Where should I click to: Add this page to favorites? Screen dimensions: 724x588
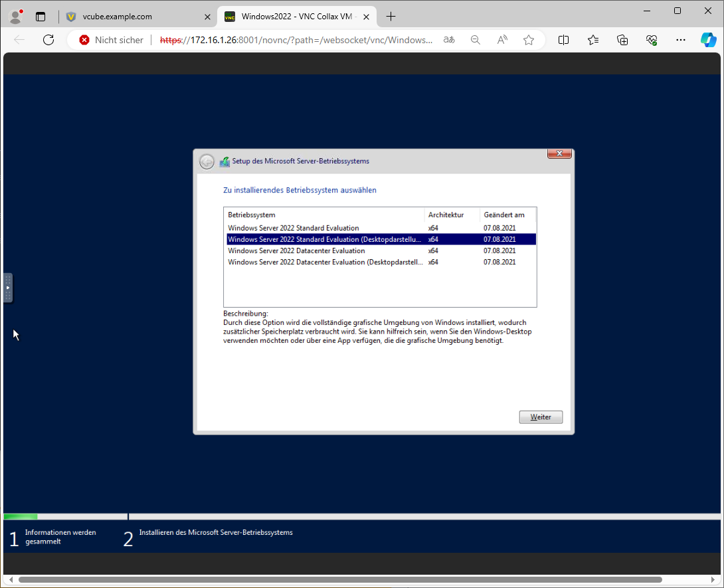pos(529,40)
